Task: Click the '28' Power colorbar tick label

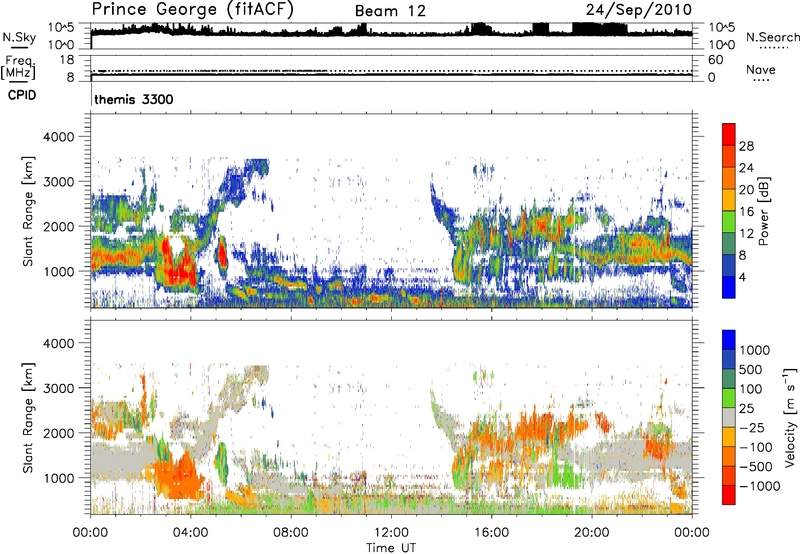Action: click(746, 146)
